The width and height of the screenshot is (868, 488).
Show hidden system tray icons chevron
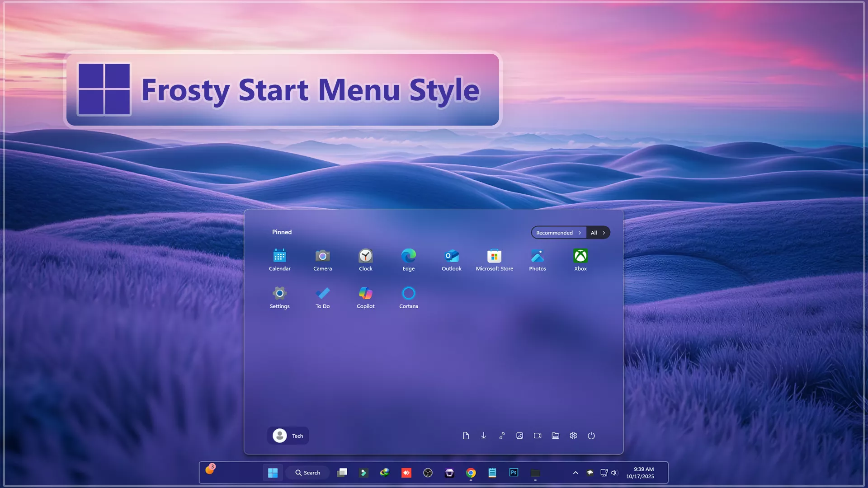576,473
